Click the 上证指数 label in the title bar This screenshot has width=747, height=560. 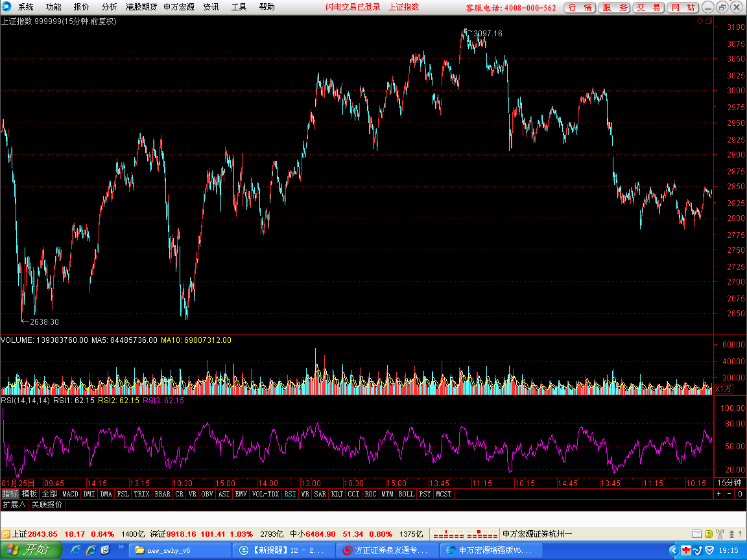pyautogui.click(x=403, y=6)
